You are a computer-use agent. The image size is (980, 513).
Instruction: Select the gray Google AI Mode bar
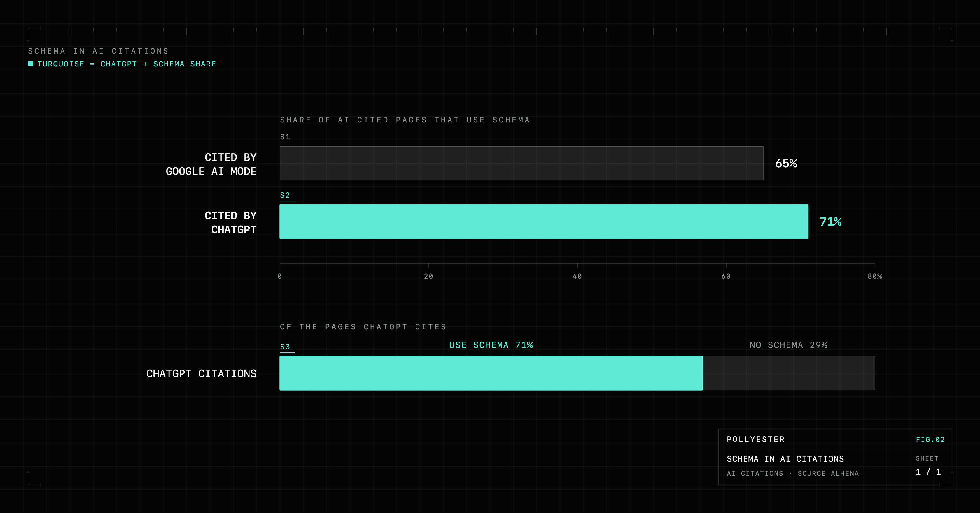click(521, 163)
